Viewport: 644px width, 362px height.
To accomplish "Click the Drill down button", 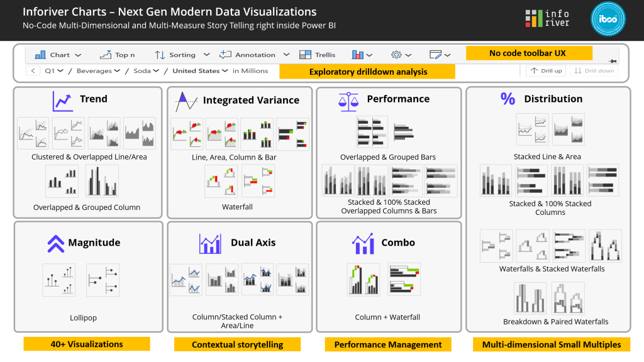I will (x=593, y=71).
